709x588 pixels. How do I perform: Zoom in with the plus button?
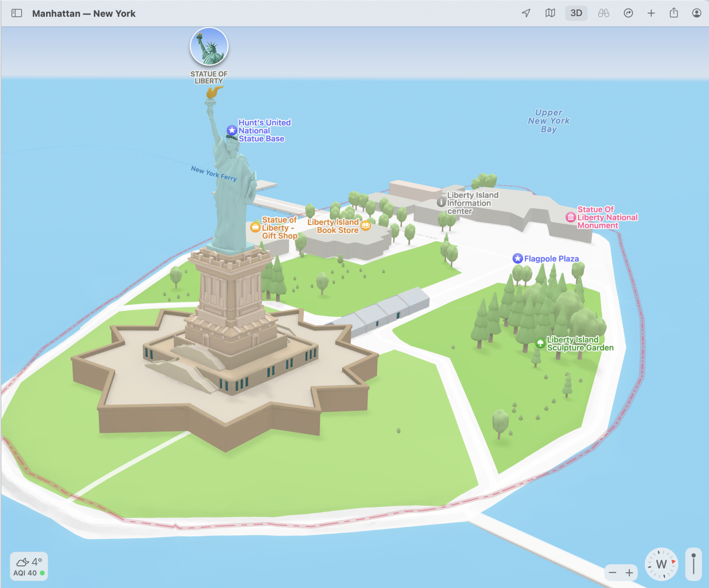(x=629, y=572)
